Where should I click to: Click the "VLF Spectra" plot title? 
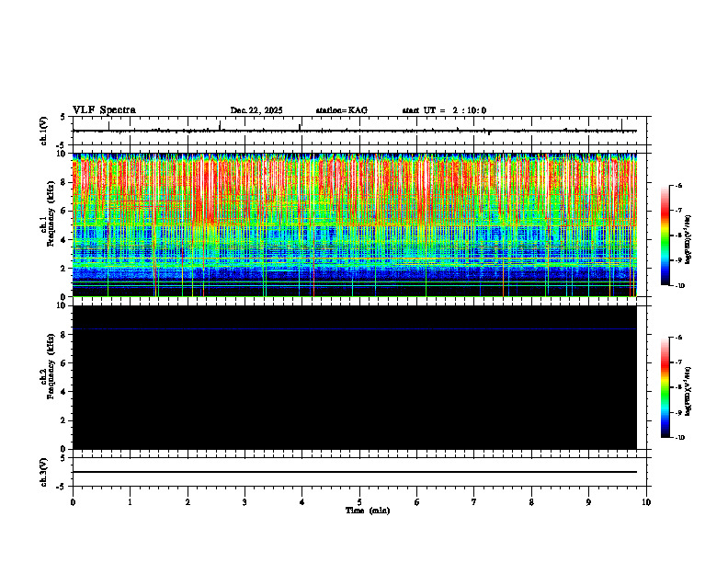click(104, 110)
